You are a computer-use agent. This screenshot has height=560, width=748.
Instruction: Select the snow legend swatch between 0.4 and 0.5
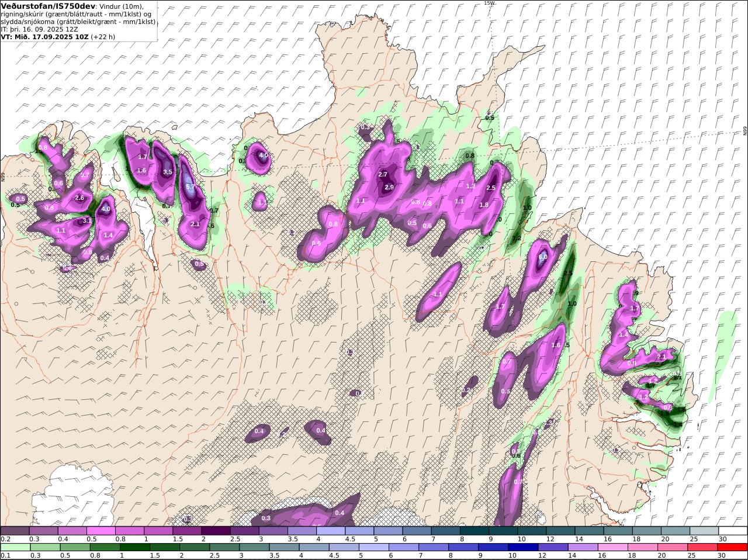(72, 530)
